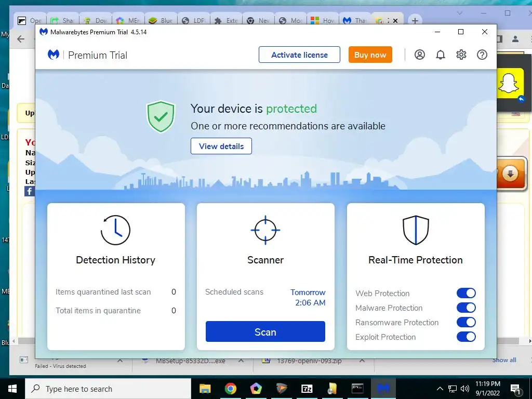Click the Scanner crosshair icon
This screenshot has height=399, width=532.
point(265,230)
